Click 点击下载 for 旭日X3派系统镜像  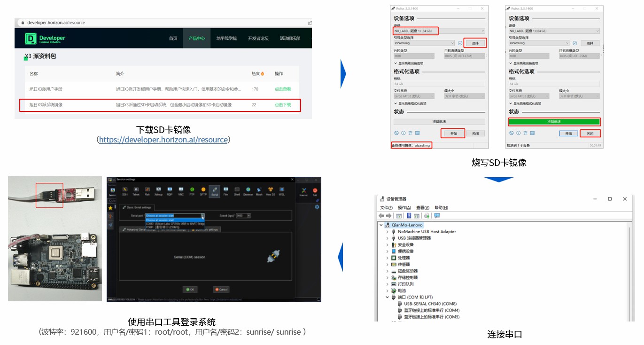(283, 105)
